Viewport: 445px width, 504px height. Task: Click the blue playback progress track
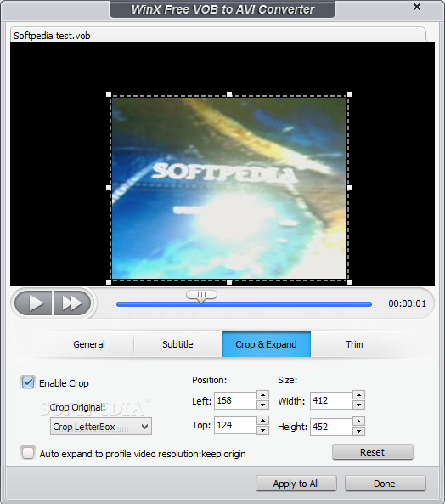[244, 304]
